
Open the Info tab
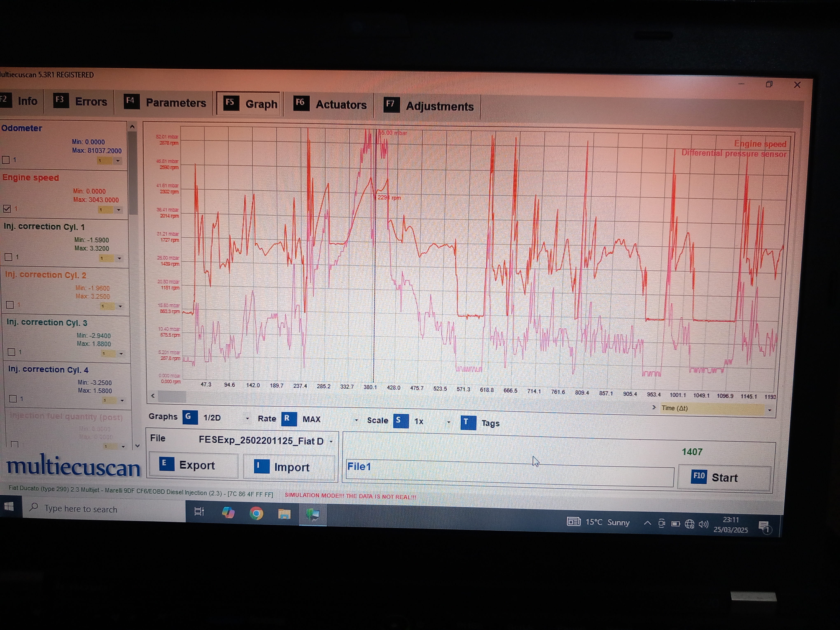pyautogui.click(x=19, y=101)
